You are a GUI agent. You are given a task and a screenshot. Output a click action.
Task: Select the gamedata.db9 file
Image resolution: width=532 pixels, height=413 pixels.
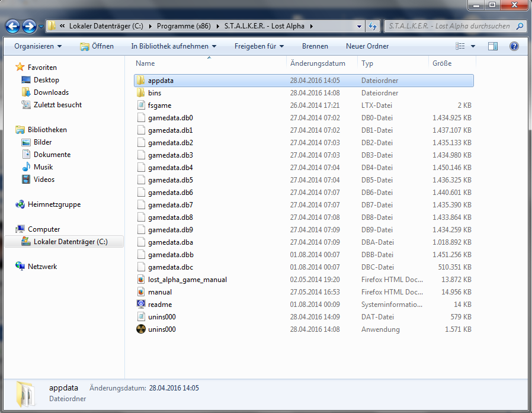(x=304, y=230)
